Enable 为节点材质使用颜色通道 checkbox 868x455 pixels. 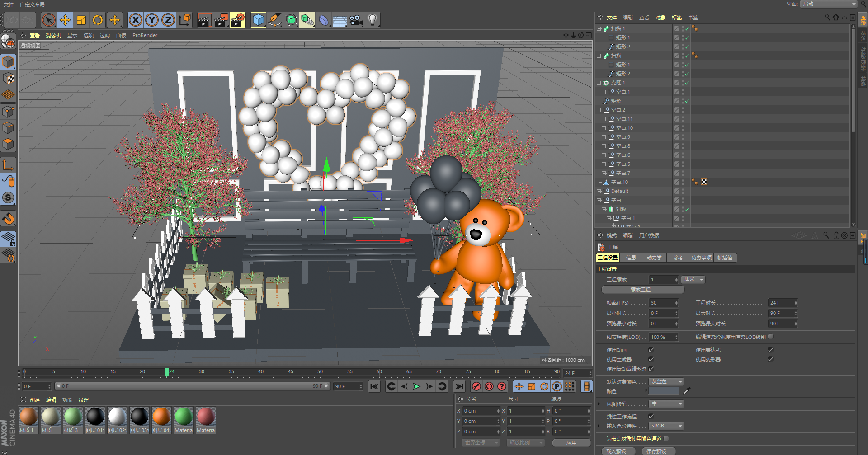tap(666, 438)
